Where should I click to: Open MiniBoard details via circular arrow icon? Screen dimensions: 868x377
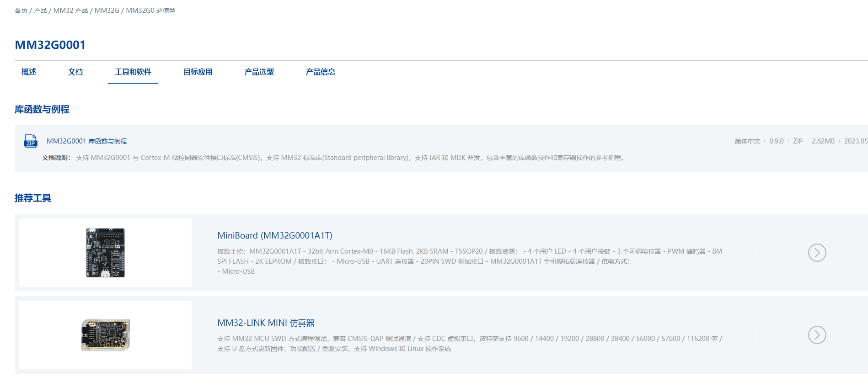817,253
